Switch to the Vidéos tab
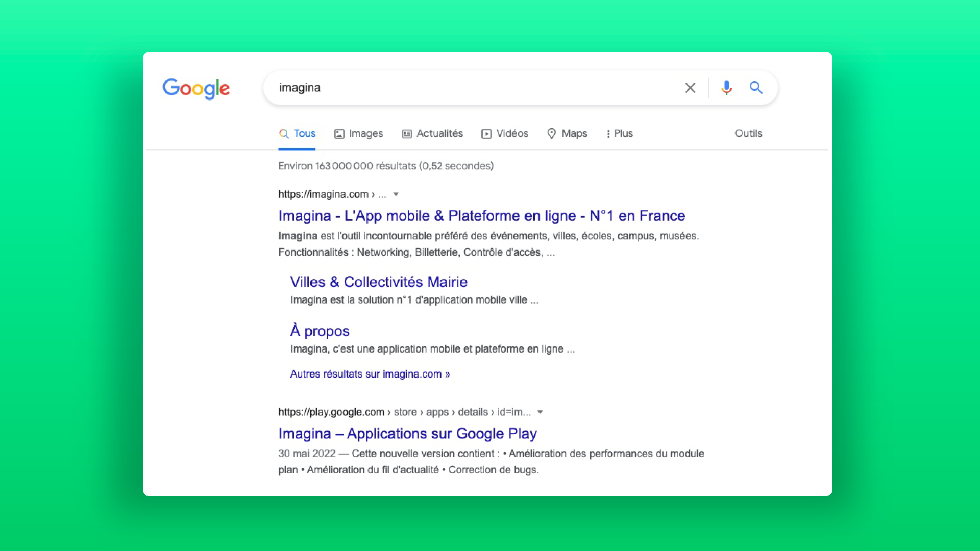 (x=505, y=134)
